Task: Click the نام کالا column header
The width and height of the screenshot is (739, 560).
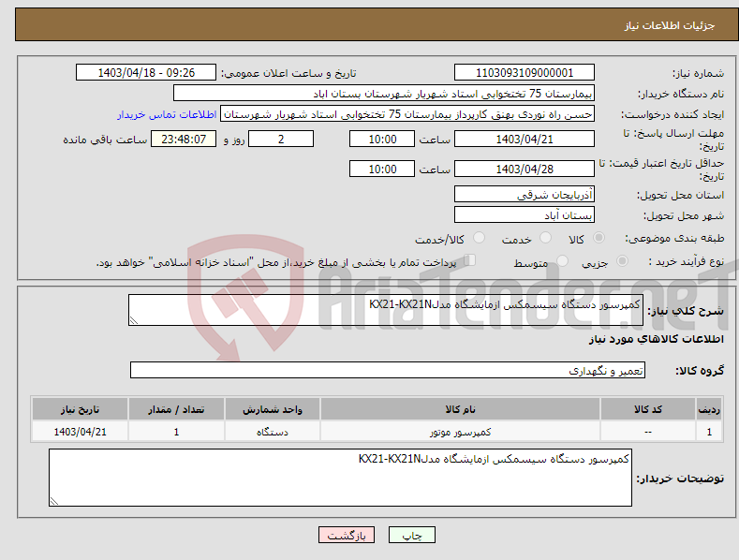Action: [x=460, y=408]
